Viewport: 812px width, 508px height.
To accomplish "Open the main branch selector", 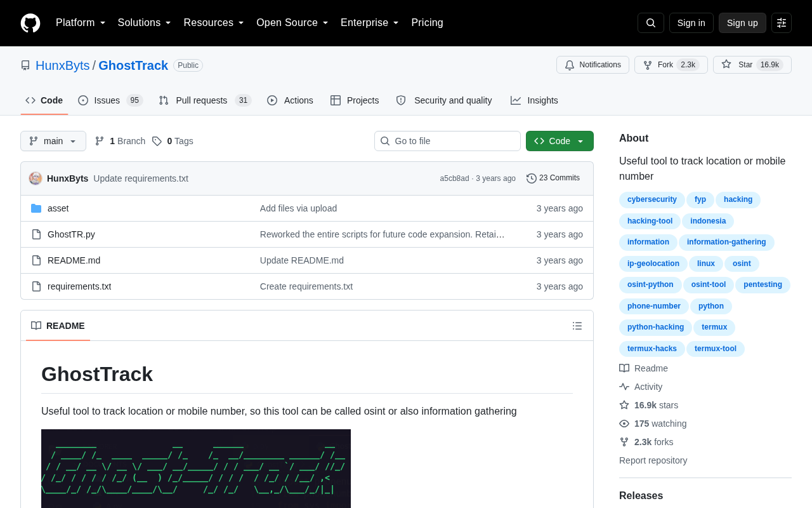I will click(53, 141).
